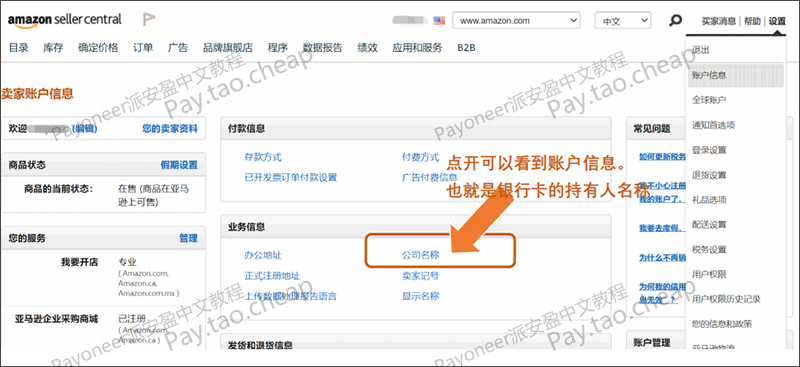This screenshot has height=367, width=800.
Task: Click the 账户管理 panel header
Action: pos(652,342)
